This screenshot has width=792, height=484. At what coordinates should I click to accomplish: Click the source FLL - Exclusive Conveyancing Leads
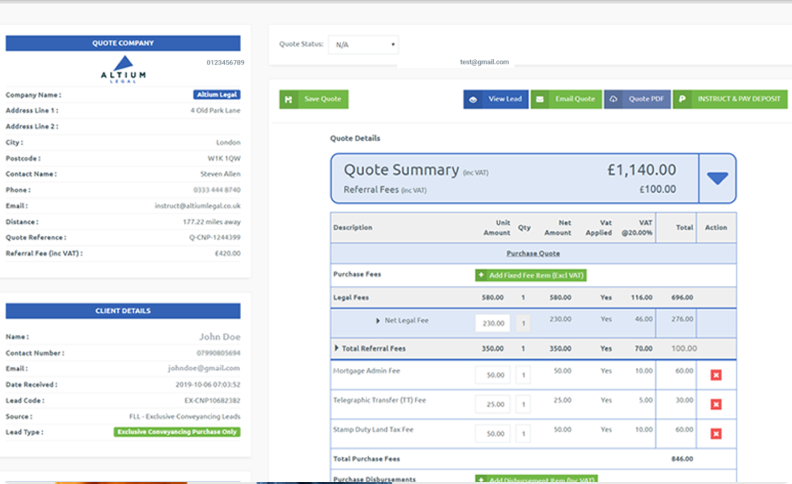coord(184,417)
